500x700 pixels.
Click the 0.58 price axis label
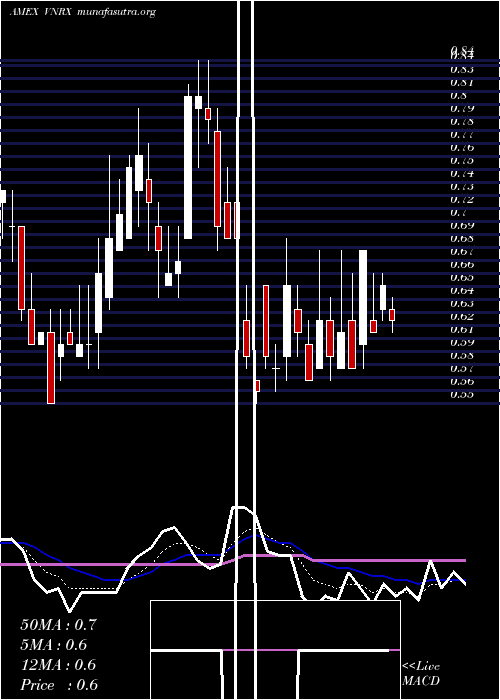coord(462,355)
